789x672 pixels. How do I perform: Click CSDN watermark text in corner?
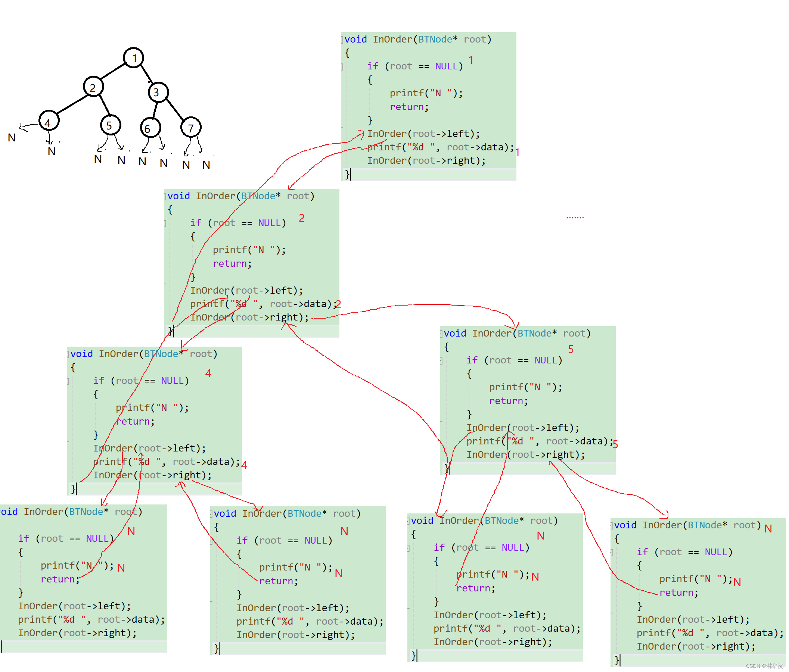tap(764, 666)
